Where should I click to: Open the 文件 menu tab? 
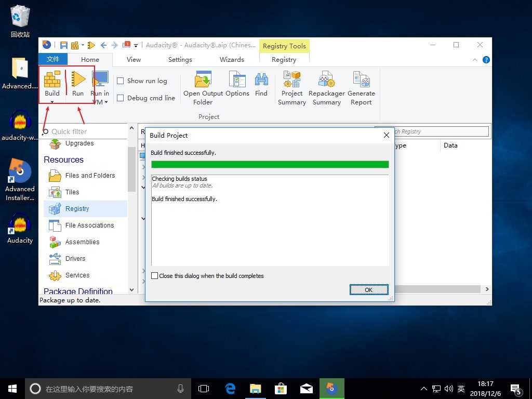pos(53,59)
